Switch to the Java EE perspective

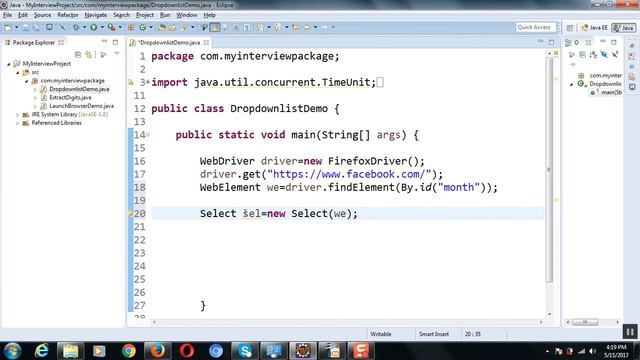point(594,28)
